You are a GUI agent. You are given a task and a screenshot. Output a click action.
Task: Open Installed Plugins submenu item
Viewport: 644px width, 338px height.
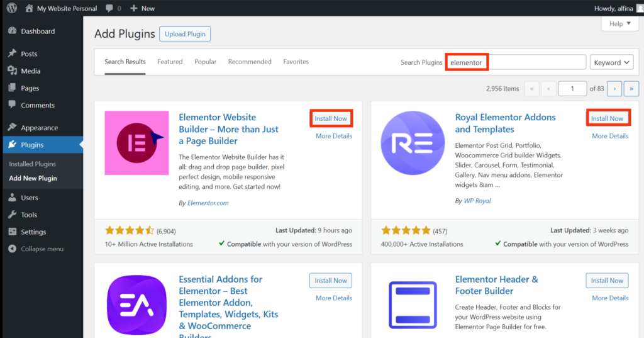[x=32, y=164]
